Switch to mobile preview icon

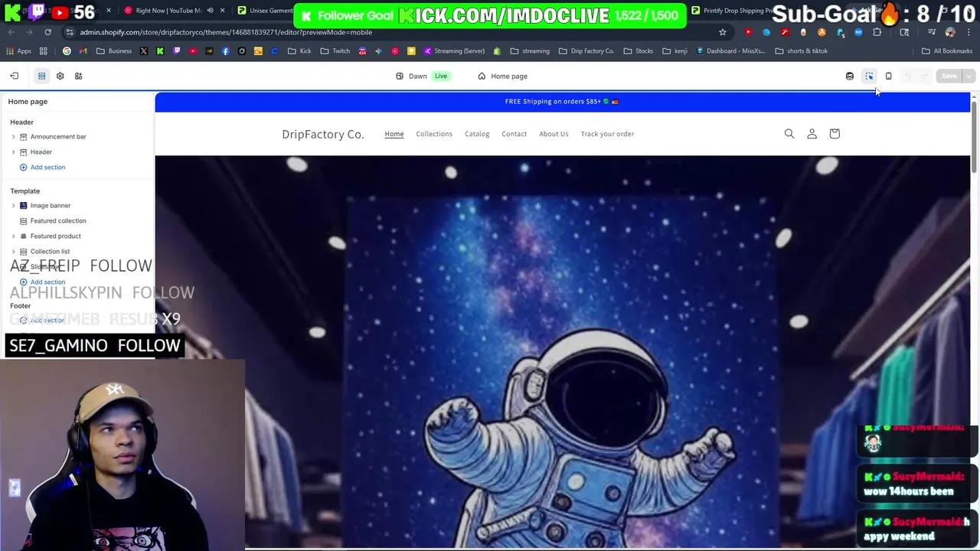[x=888, y=76]
